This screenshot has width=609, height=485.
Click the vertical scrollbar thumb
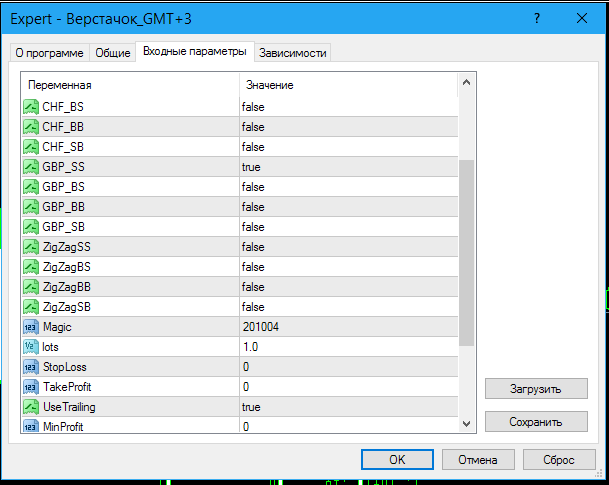[466, 252]
